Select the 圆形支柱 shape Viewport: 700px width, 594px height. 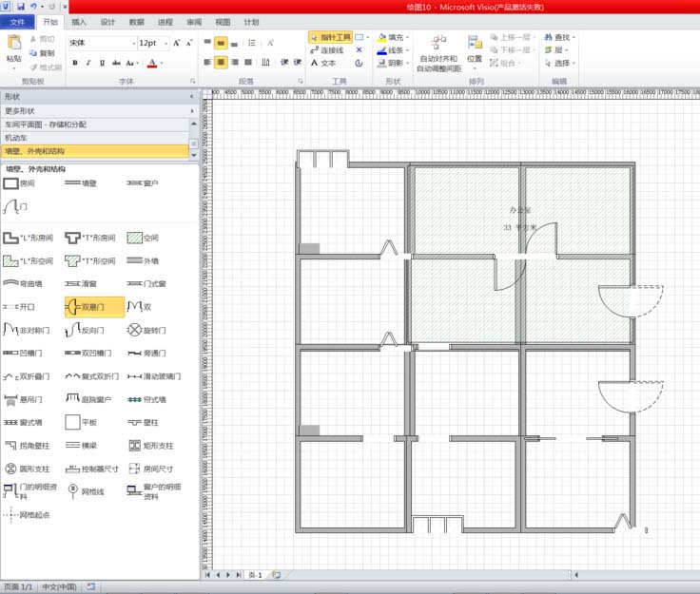pyautogui.click(x=27, y=469)
